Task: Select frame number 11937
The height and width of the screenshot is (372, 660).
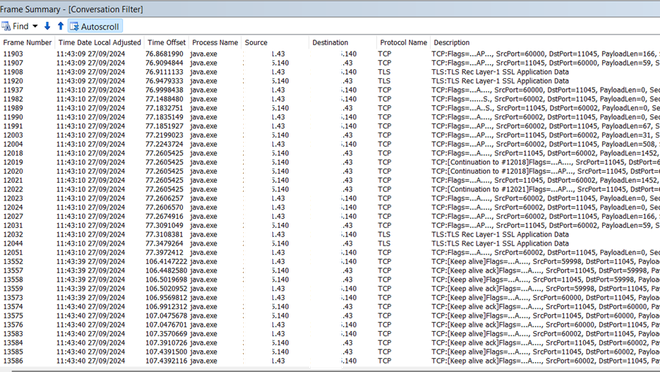Action: click(x=13, y=90)
